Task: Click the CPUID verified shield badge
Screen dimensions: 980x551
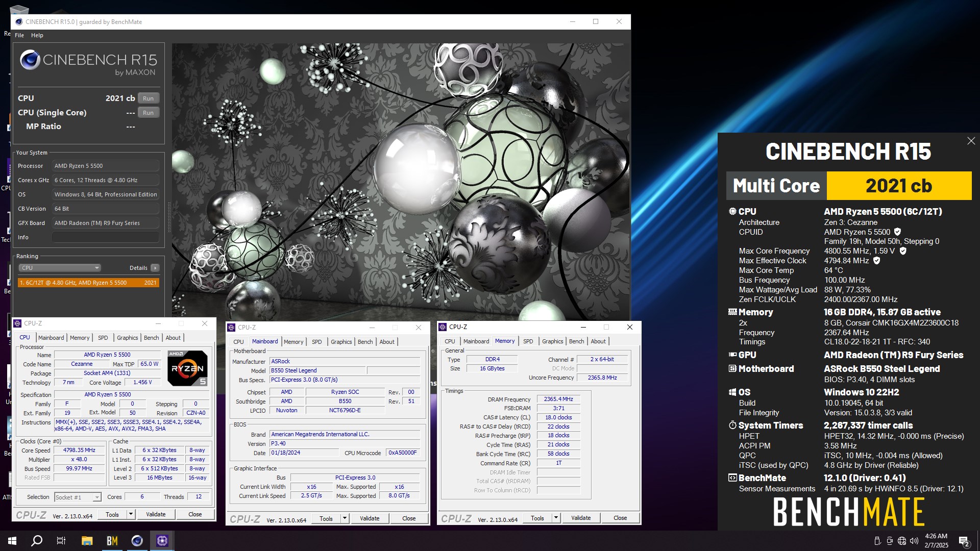Action: (x=897, y=232)
